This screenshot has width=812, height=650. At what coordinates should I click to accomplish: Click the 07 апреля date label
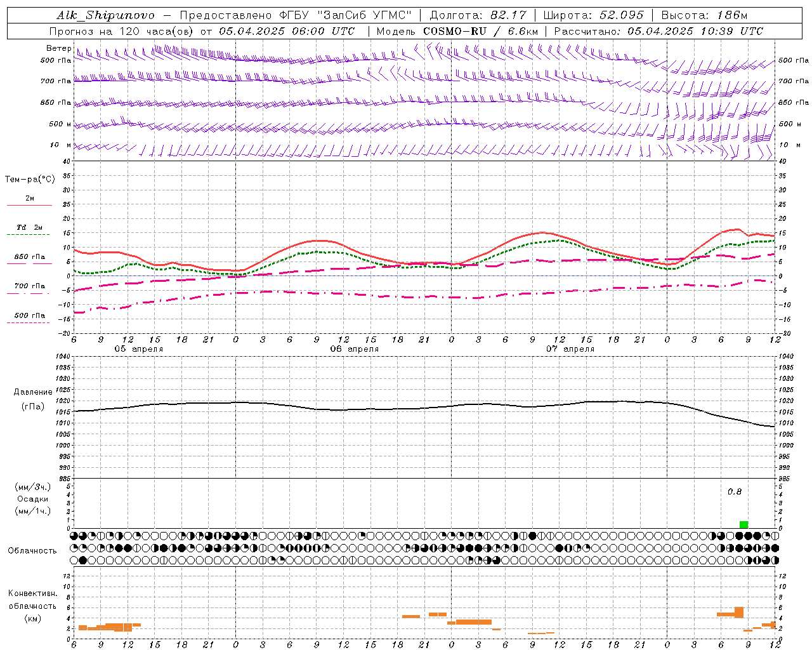[570, 349]
